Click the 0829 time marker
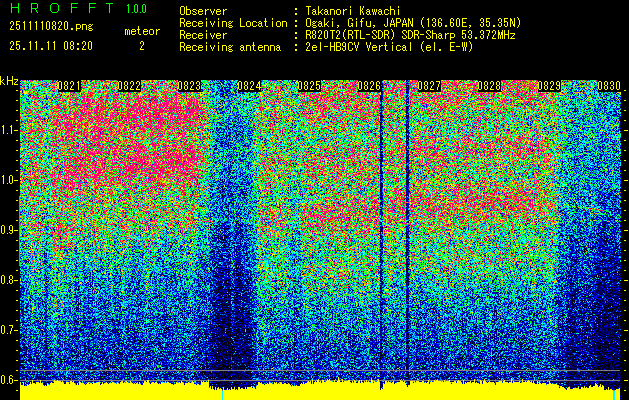This screenshot has width=629, height=400. pos(549,86)
